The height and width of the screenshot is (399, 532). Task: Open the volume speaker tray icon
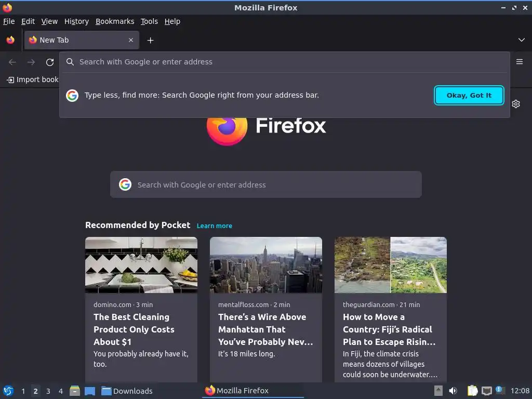tap(453, 391)
